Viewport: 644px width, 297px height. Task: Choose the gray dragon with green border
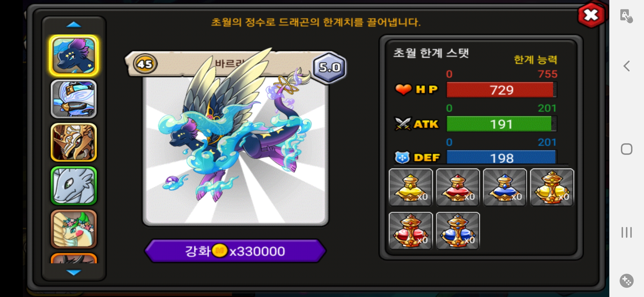click(x=74, y=186)
